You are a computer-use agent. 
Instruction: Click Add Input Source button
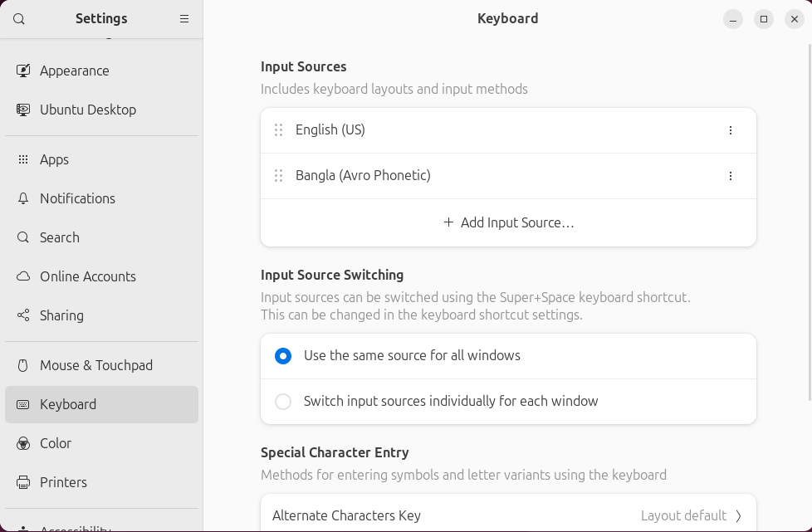508,222
